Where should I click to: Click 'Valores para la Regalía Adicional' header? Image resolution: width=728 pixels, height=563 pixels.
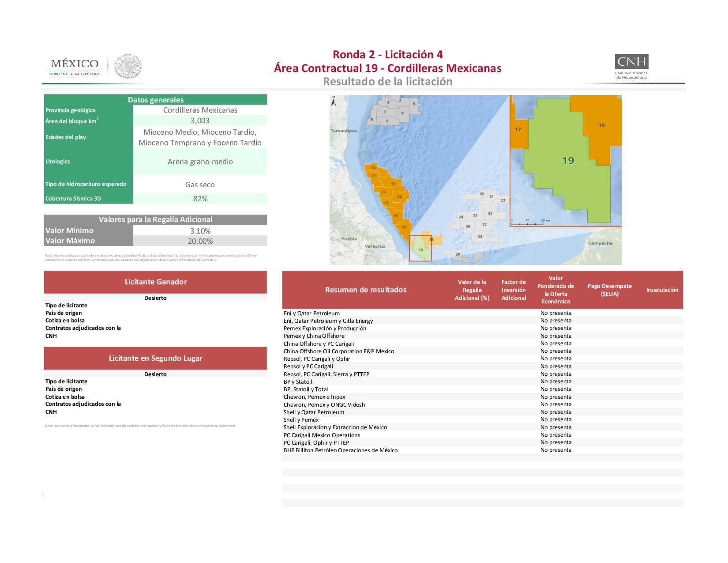(x=155, y=219)
